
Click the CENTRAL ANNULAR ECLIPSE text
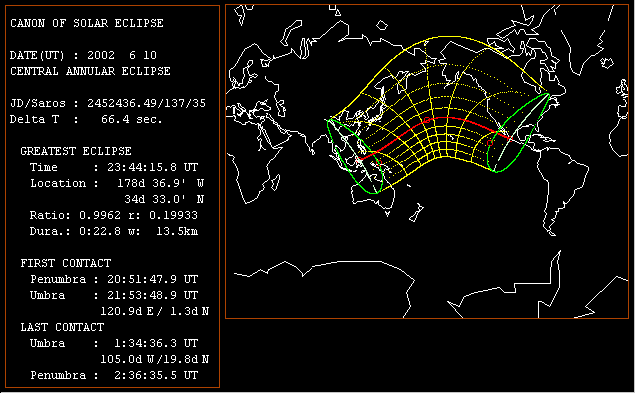(x=90, y=71)
